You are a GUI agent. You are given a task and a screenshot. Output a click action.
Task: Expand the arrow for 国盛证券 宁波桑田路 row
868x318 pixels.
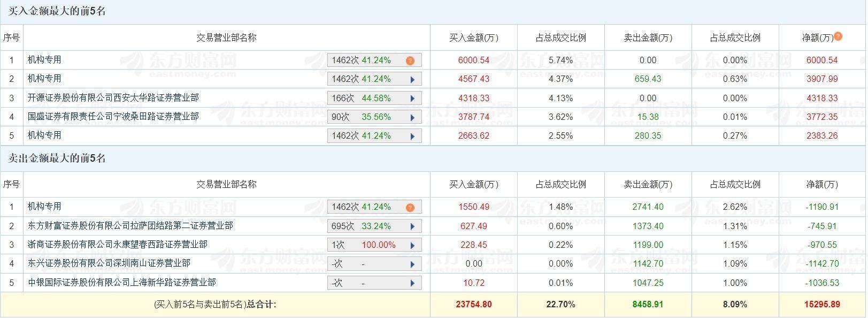(412, 117)
